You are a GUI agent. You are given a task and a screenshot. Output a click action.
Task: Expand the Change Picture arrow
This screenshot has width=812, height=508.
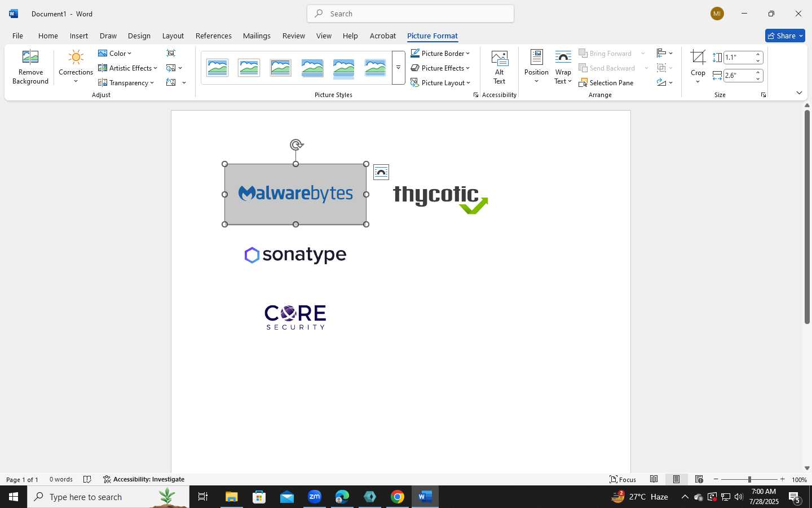[180, 68]
